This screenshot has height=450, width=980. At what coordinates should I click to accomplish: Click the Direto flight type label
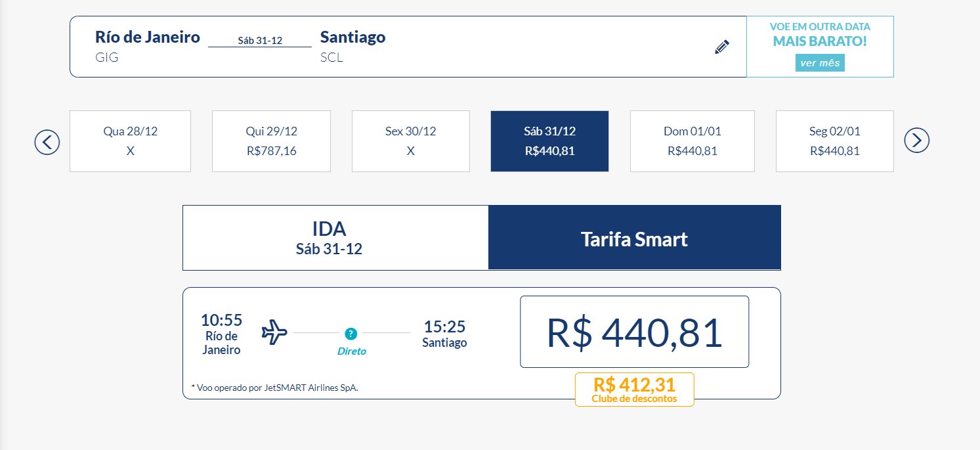(352, 351)
